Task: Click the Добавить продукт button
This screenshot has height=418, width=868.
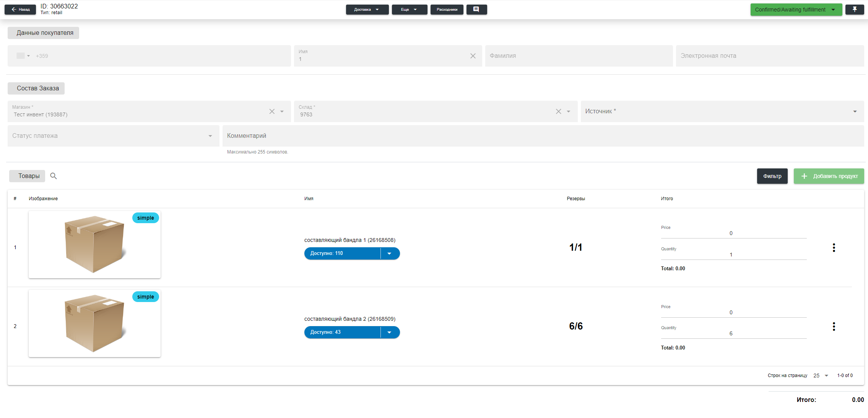Action: pos(829,176)
